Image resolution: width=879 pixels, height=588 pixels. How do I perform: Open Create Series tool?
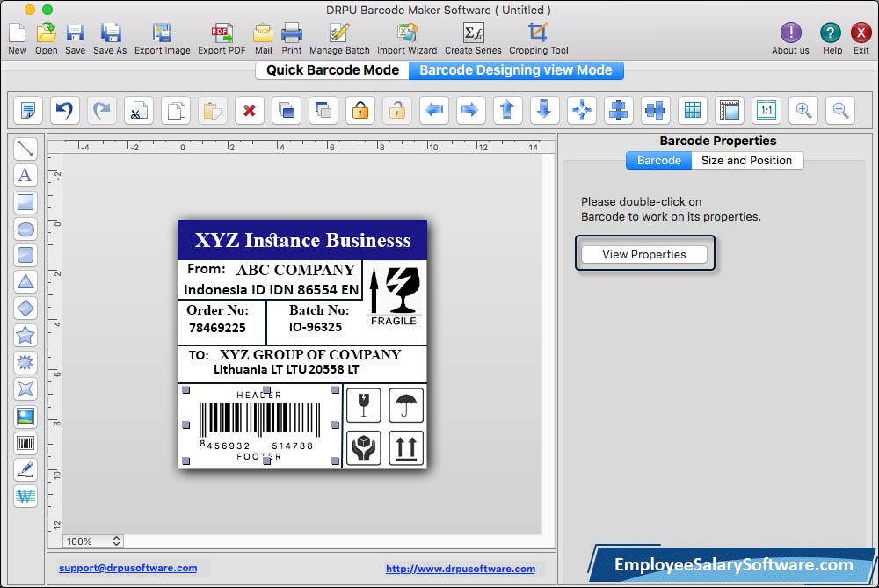click(x=473, y=39)
